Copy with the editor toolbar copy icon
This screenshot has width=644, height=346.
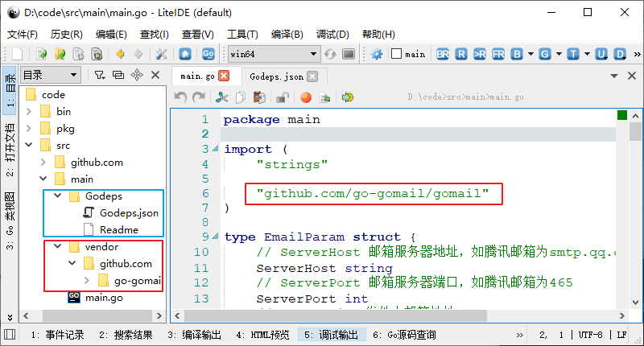[241, 97]
